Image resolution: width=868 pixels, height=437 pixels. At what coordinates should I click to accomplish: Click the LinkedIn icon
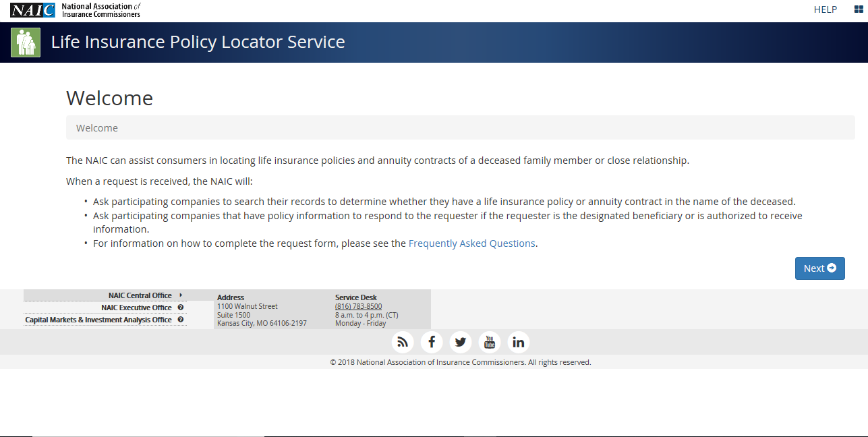[519, 342]
